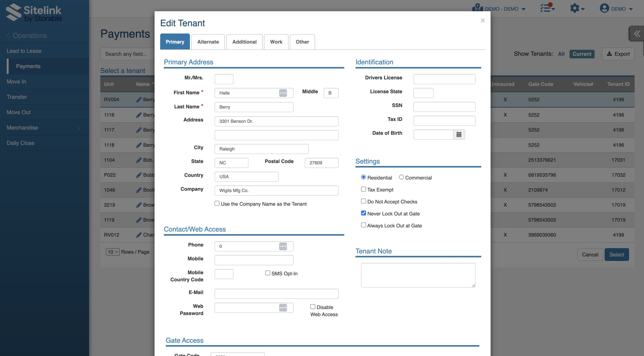Click the pencil edit icon for unit 1116
Screen dimensions: 644x356
[x=139, y=115]
